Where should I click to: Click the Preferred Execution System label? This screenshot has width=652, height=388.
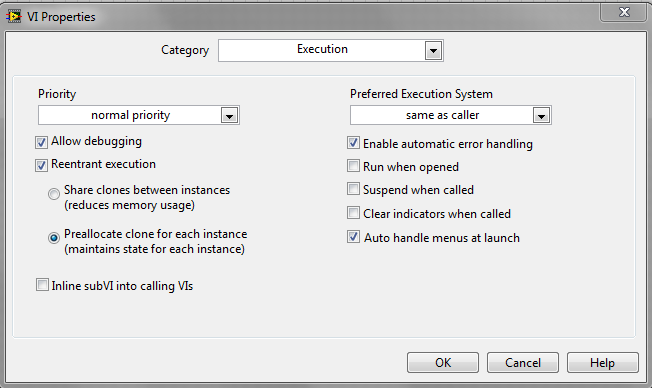(x=421, y=94)
